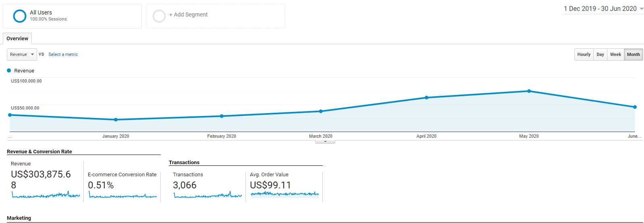644x223 pixels.
Task: Switch chart granularity to Hourly
Action: point(584,54)
